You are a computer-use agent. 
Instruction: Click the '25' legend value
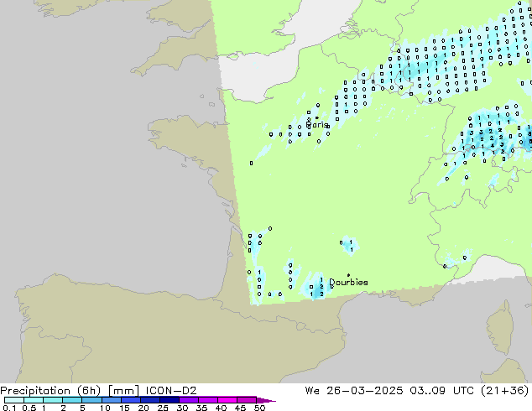click(163, 408)
